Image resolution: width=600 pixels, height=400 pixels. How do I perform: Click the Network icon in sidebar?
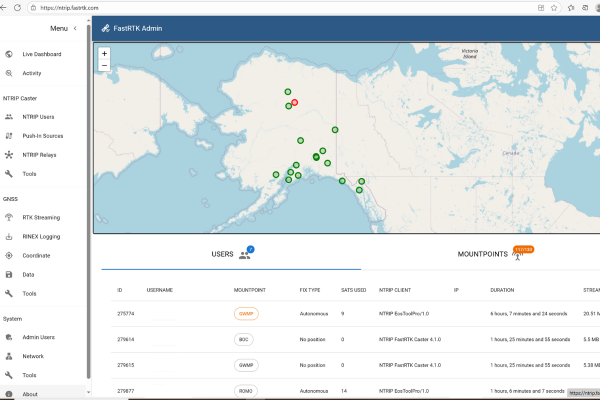pyautogui.click(x=9, y=356)
